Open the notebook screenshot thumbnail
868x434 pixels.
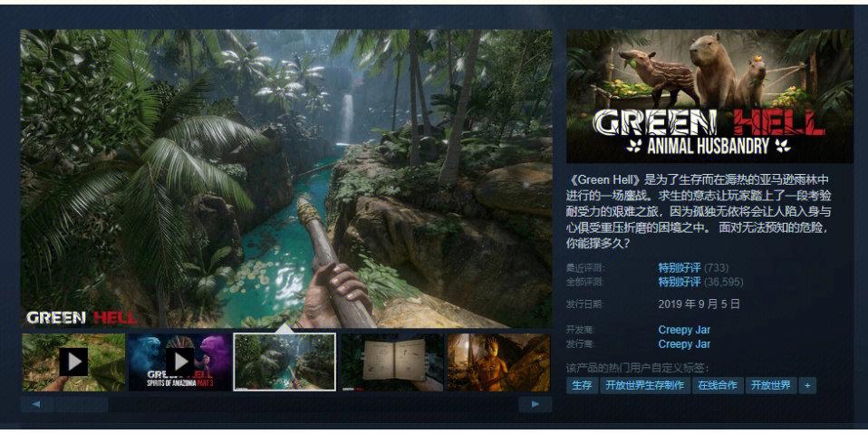click(392, 362)
